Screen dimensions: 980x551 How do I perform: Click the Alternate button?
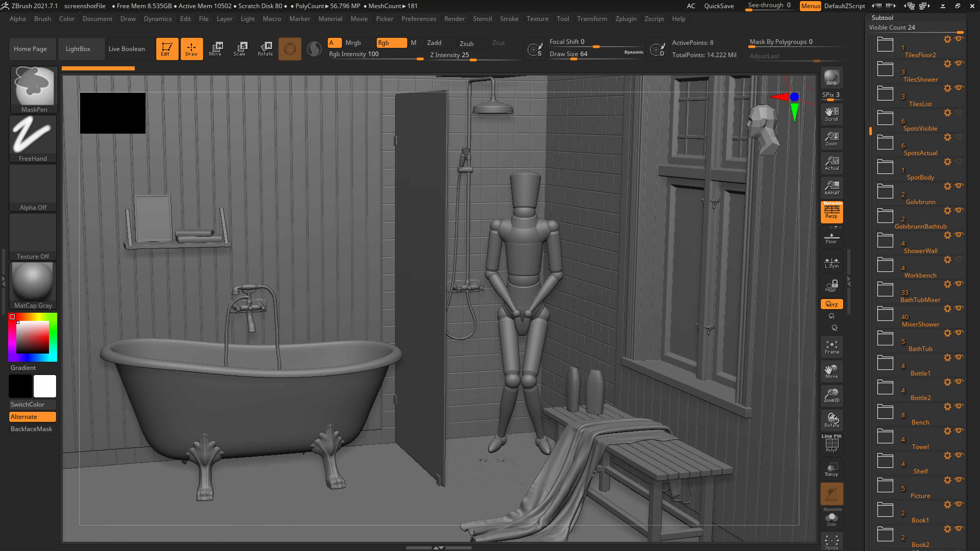[x=33, y=416]
